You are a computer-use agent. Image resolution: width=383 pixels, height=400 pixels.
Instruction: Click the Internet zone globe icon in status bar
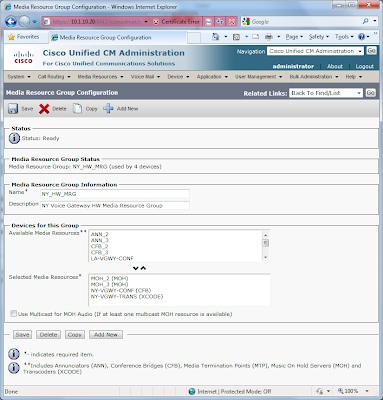(x=192, y=391)
